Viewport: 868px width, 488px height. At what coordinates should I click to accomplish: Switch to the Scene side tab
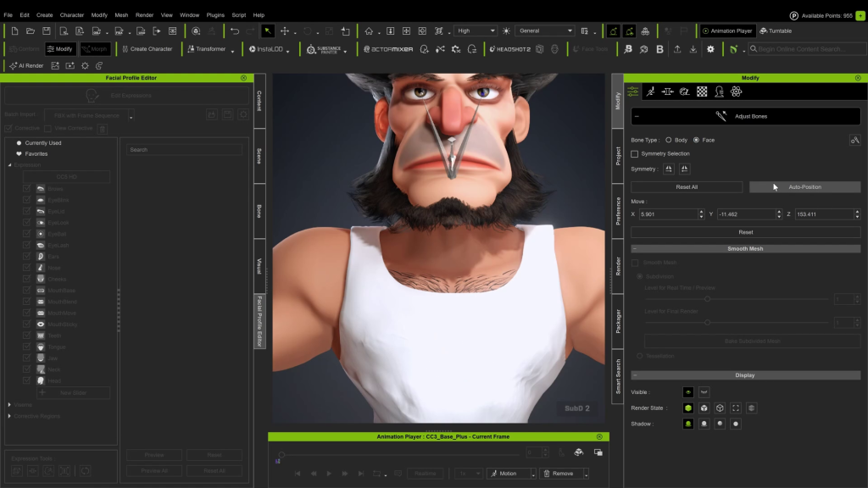pos(259,156)
